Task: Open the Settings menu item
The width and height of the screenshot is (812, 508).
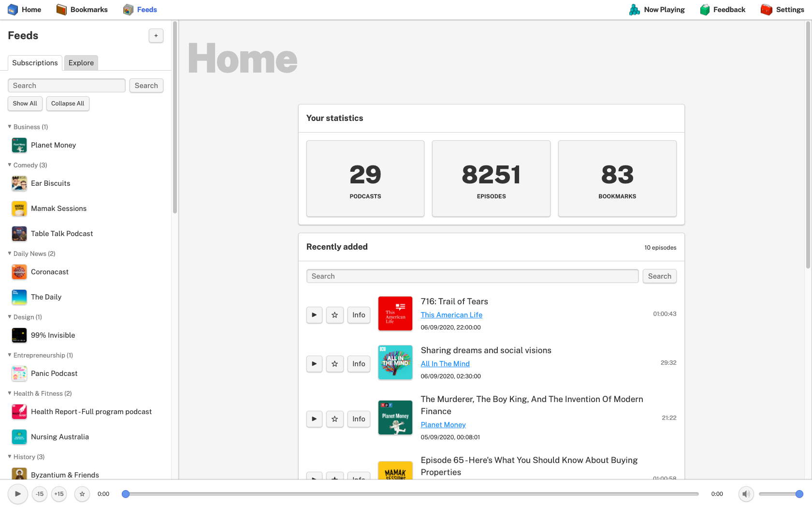Action: [783, 10]
